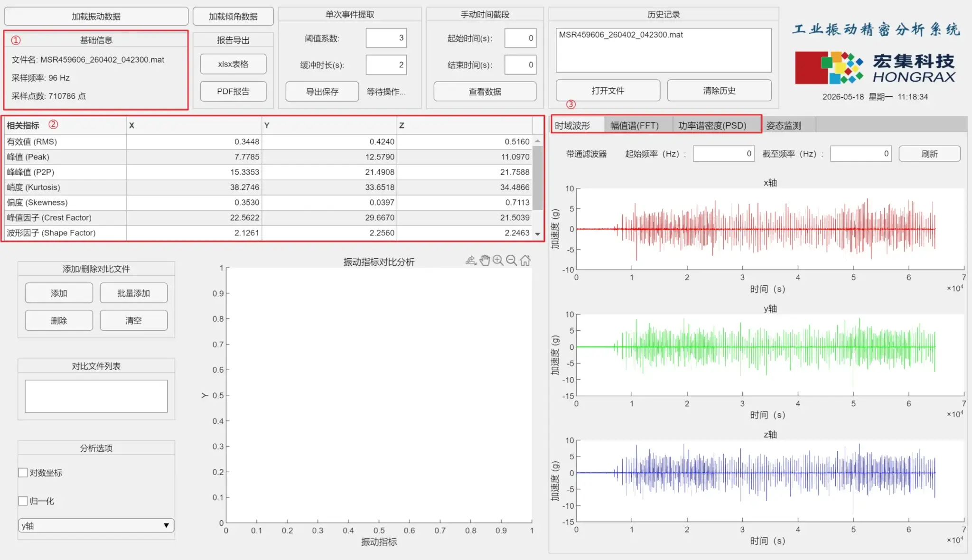Select MSR459606_260402_042300.mat in history list

(621, 35)
